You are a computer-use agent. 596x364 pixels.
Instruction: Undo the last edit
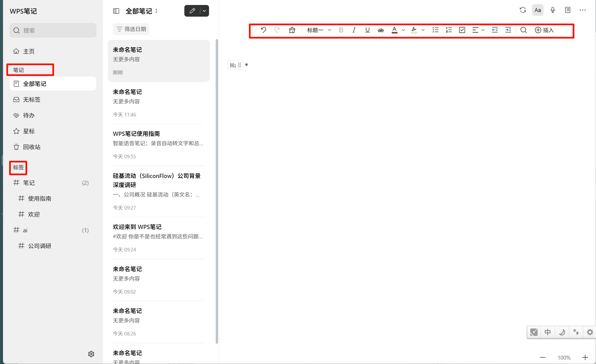point(263,30)
